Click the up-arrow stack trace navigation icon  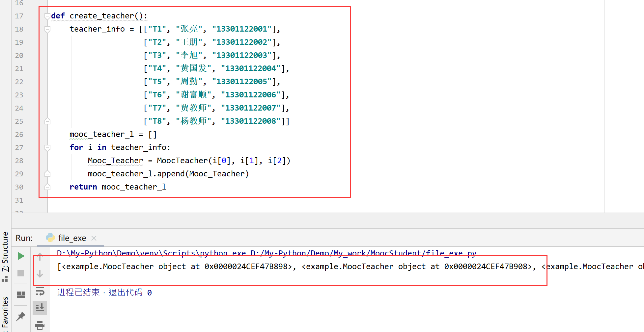point(40,256)
